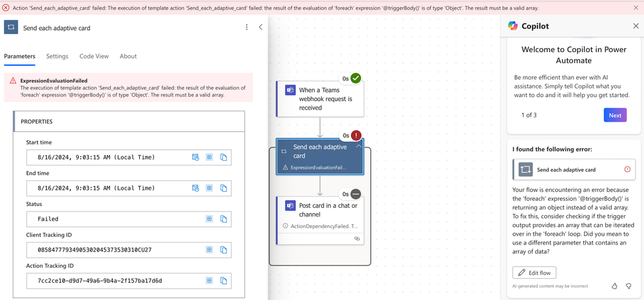Switch to the Parameters tab
The width and height of the screenshot is (644, 300).
coord(20,56)
